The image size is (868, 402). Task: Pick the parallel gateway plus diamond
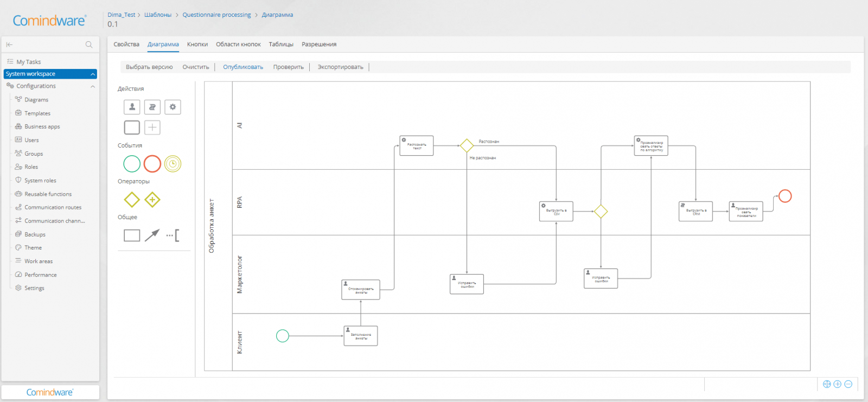[x=152, y=200]
